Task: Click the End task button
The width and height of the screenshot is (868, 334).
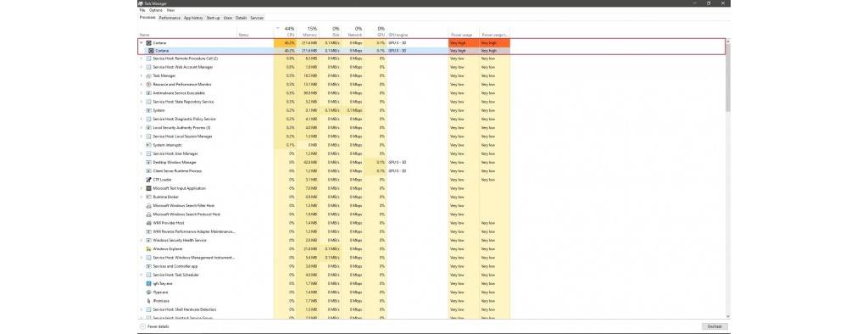Action: [715, 327]
